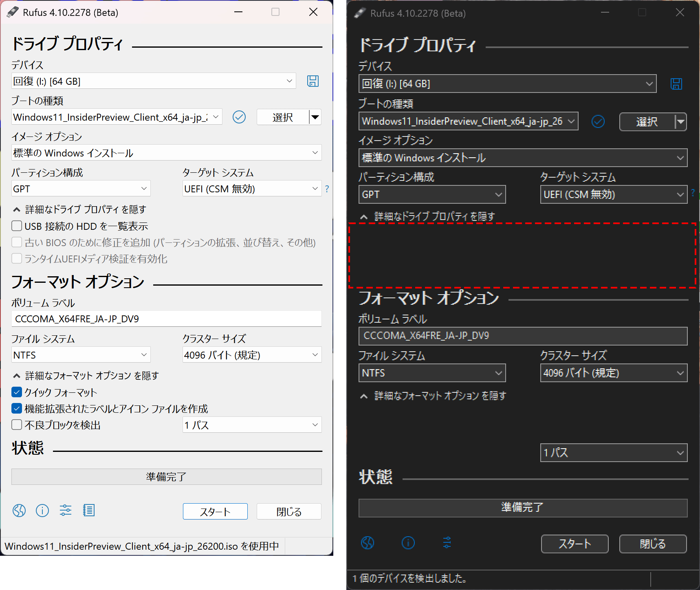Click the ボリューム ラベル field in the light window
The width and height of the screenshot is (700, 590).
pyautogui.click(x=166, y=319)
